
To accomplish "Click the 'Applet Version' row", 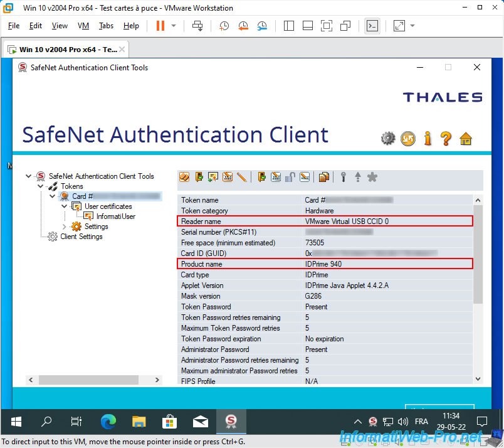I will click(325, 285).
